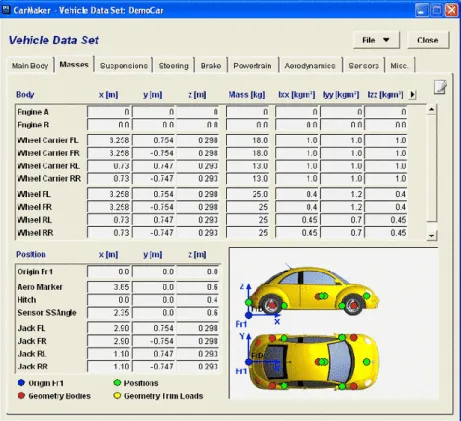This screenshot has height=421, width=461.
Task: Open the Suspensions tab
Action: 124,66
